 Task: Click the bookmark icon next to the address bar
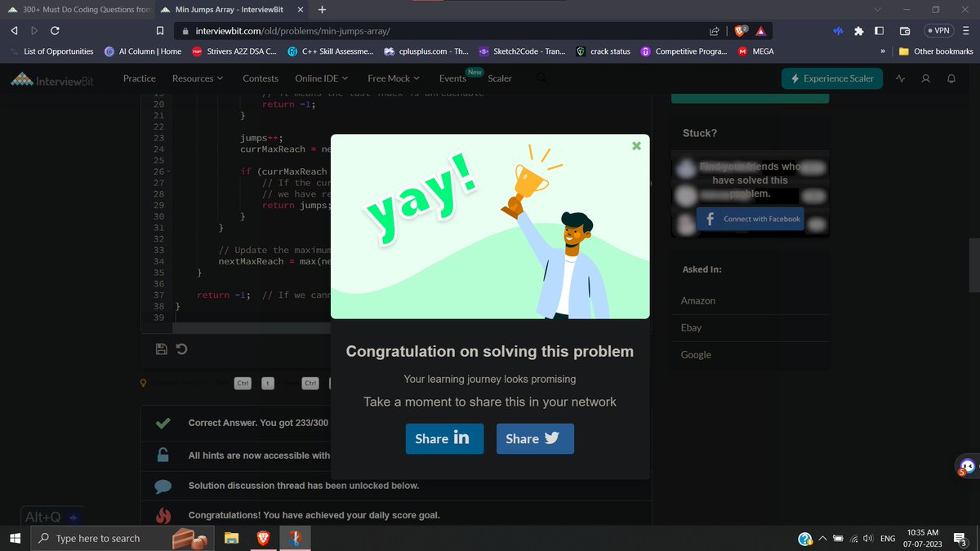[x=161, y=31]
